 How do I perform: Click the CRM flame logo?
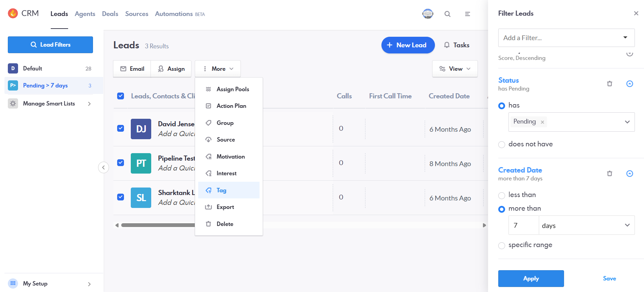coord(13,13)
